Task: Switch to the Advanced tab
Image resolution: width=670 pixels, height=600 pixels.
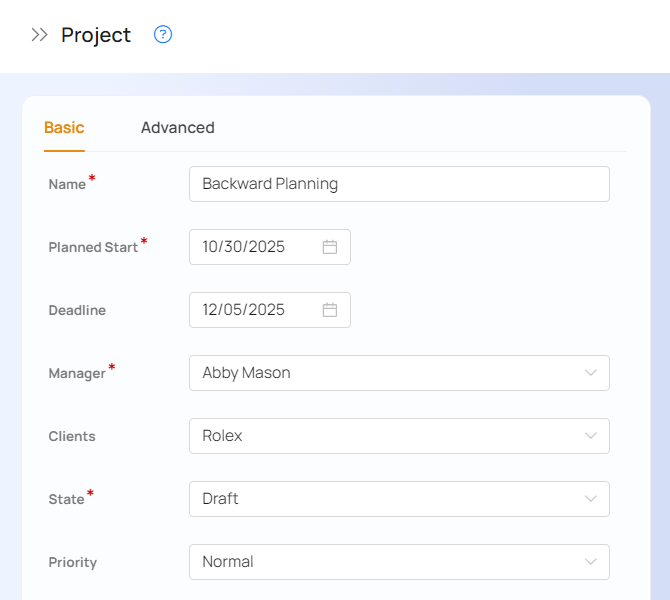Action: point(177,128)
